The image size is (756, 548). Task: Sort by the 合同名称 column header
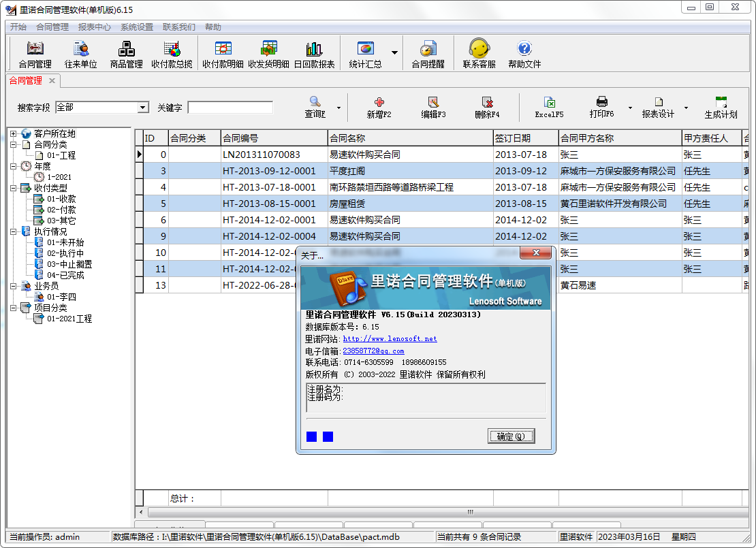[x=410, y=138]
